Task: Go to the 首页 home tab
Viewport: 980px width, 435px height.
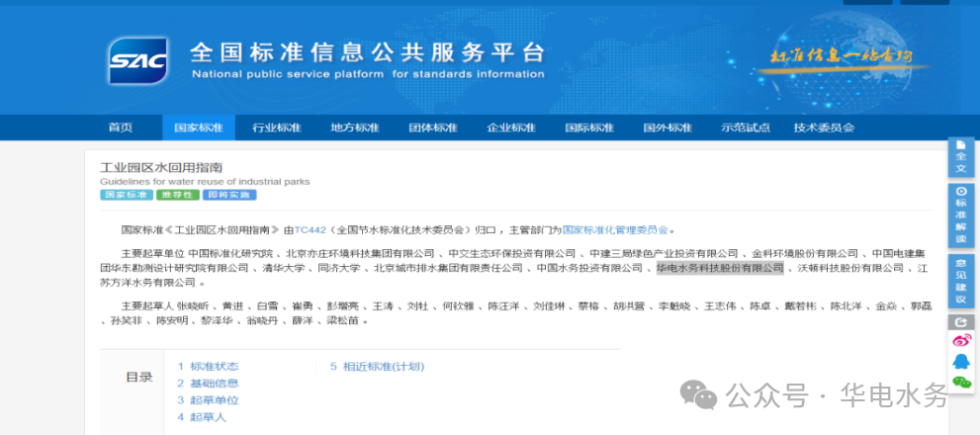Action: point(121,128)
